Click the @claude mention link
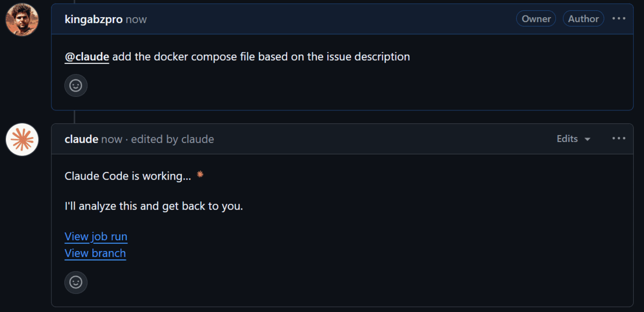The height and width of the screenshot is (312, 644). (87, 56)
